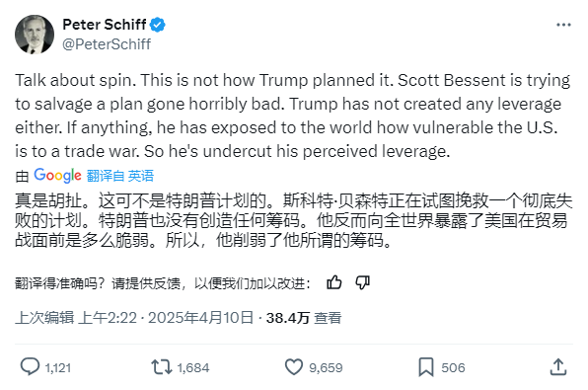Open the 上次编辑 edit history link

click(44, 318)
